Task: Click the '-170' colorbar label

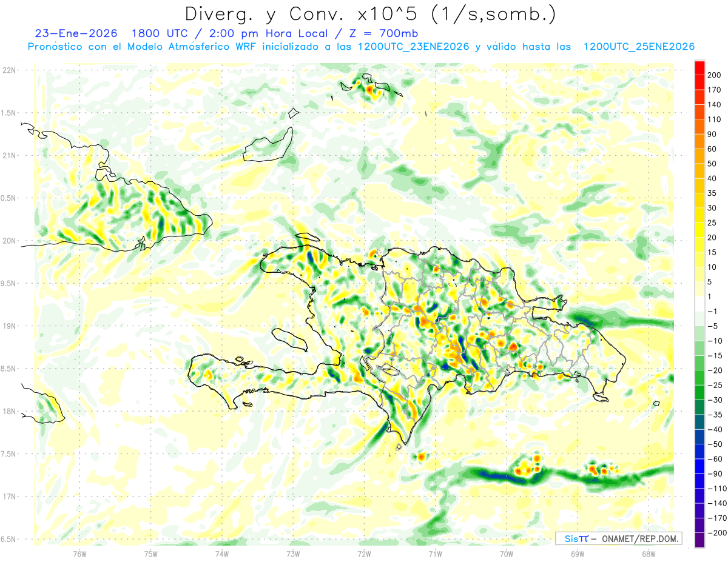Action: pos(717,518)
